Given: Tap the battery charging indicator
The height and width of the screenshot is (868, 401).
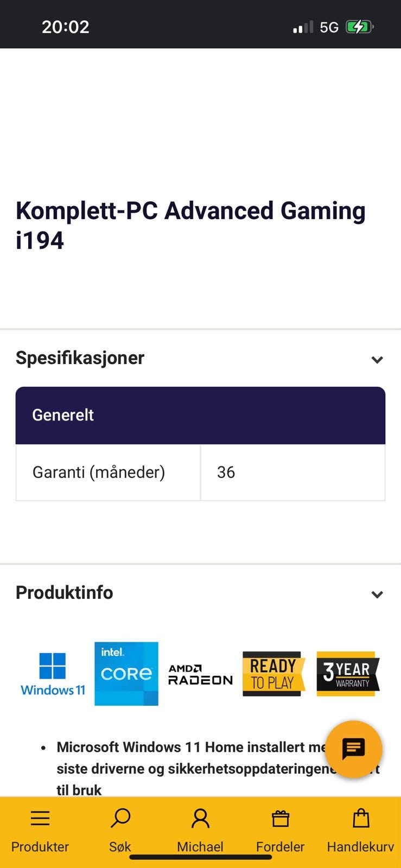Looking at the screenshot, I should pos(359,25).
